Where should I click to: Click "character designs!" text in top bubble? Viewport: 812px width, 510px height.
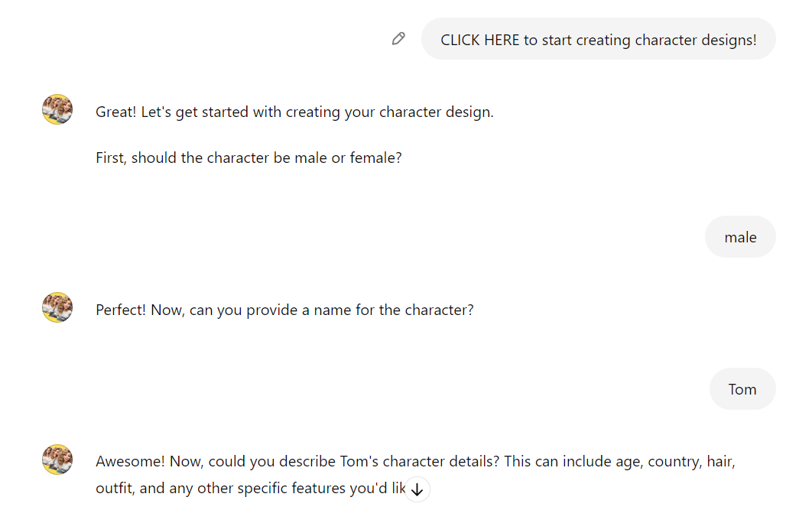coord(696,41)
